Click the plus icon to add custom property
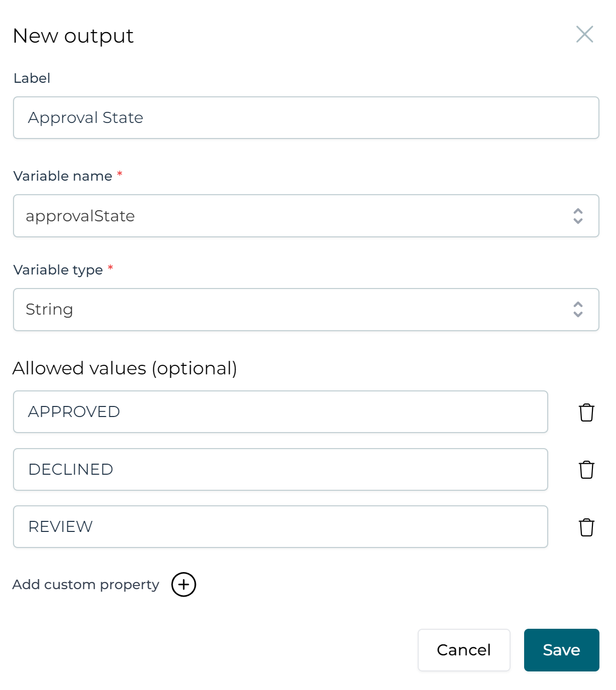This screenshot has width=616, height=690. coord(184,584)
